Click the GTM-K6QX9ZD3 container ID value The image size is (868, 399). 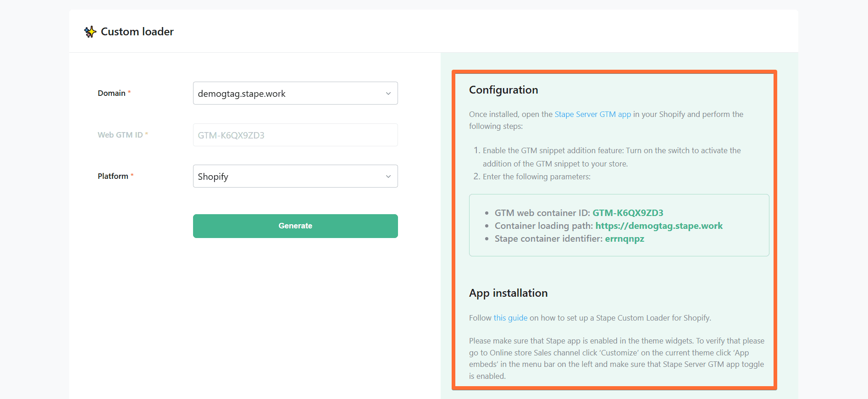[x=628, y=213]
